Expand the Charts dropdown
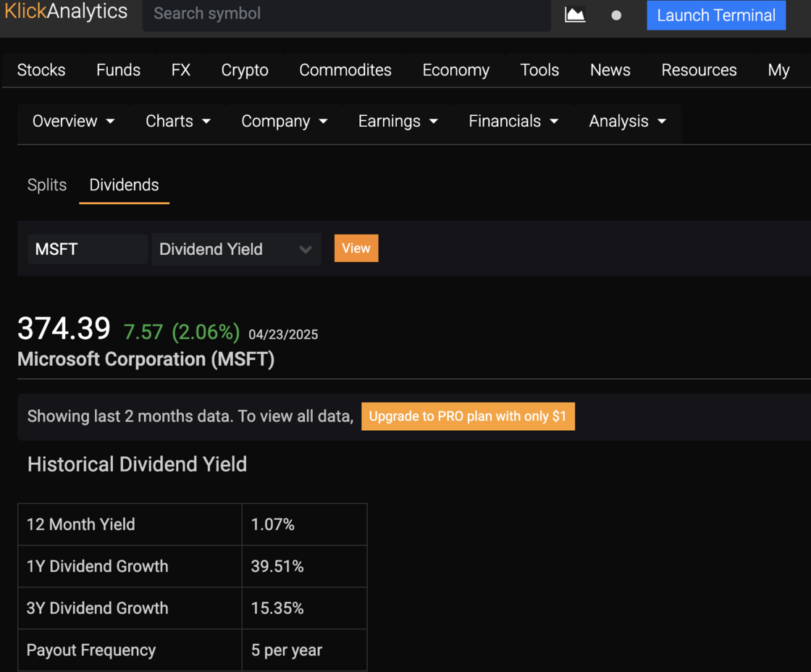This screenshot has height=672, width=811. click(x=178, y=121)
